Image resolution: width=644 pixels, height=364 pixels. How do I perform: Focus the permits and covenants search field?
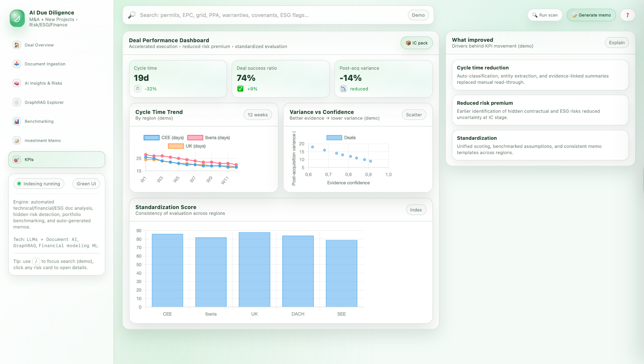tap(270, 15)
